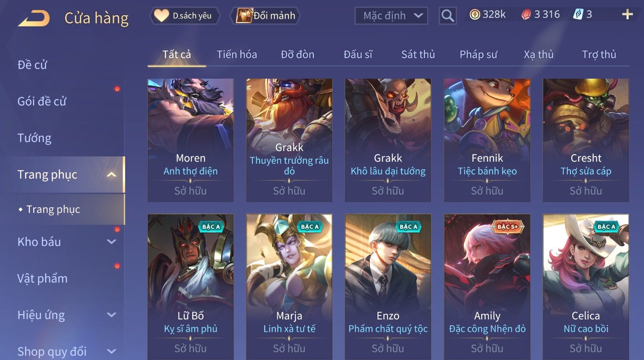Image resolution: width=644 pixels, height=360 pixels.
Task: Open Tướng in the sidebar
Action: tap(35, 138)
